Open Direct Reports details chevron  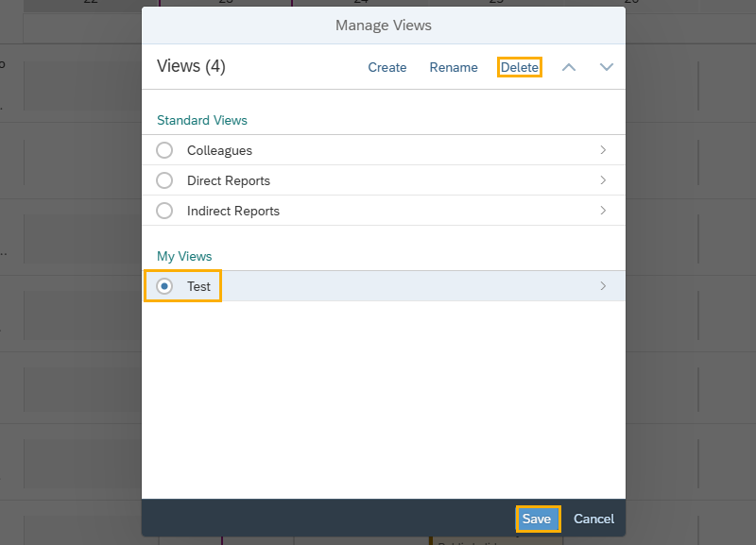coord(603,180)
